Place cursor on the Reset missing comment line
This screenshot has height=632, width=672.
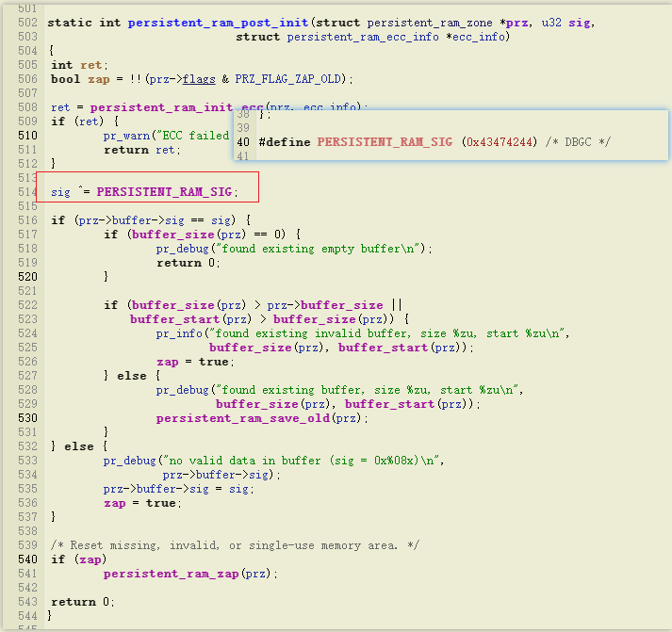(236, 545)
